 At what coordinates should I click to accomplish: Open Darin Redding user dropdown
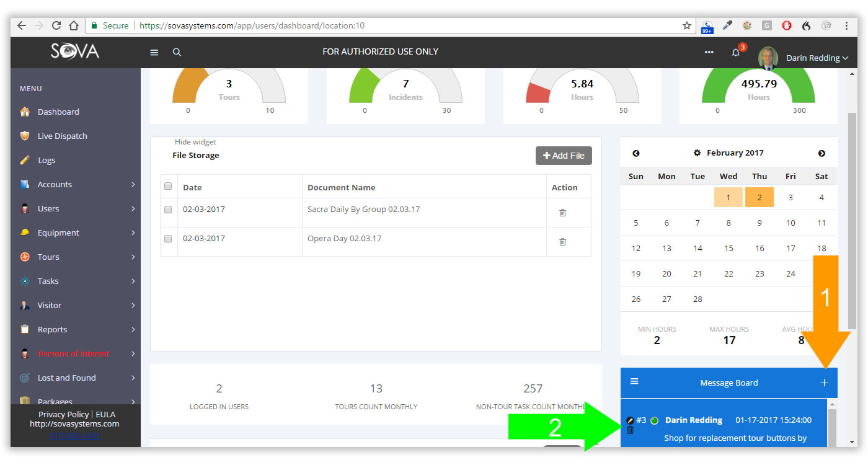coord(817,58)
